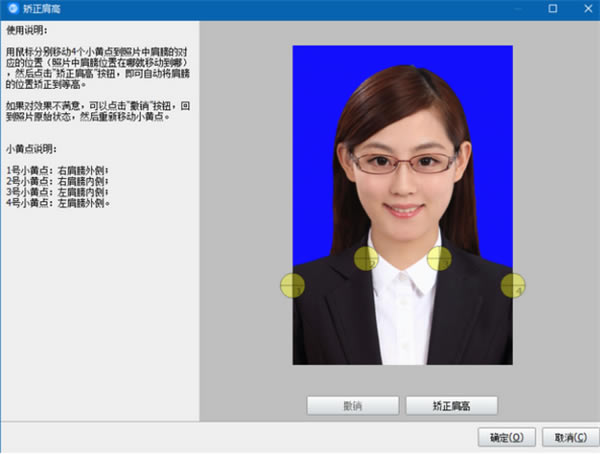The image size is (600, 454).
Task: Dismiss with the 取消(C) button
Action: (x=571, y=437)
